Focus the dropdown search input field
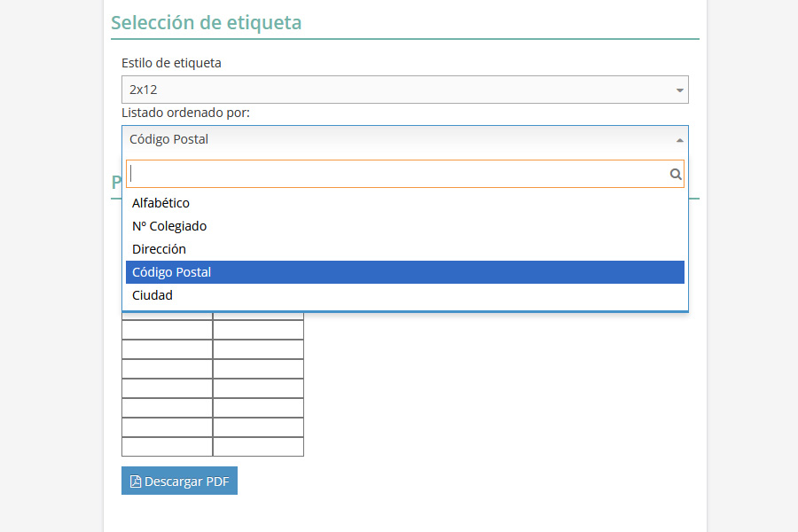This screenshot has width=798, height=532. [404, 174]
